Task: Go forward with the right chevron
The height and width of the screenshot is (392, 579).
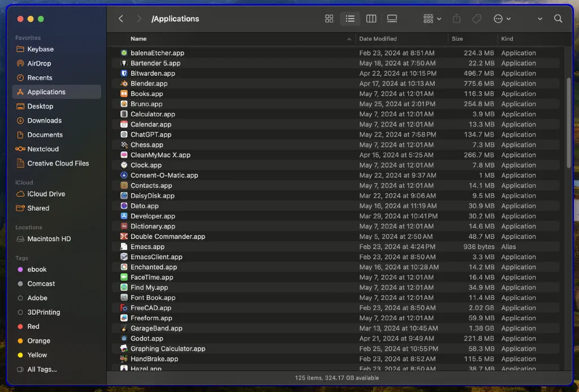Action: (139, 19)
